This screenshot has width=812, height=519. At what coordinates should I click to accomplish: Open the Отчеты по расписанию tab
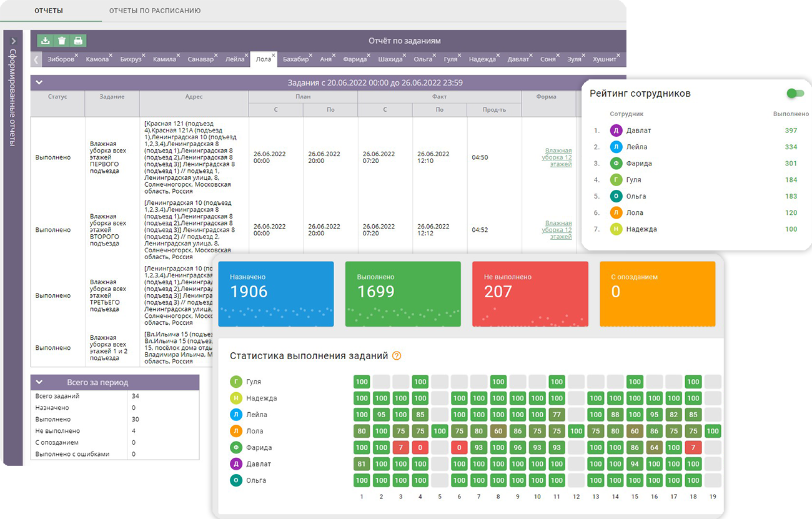[x=155, y=11]
